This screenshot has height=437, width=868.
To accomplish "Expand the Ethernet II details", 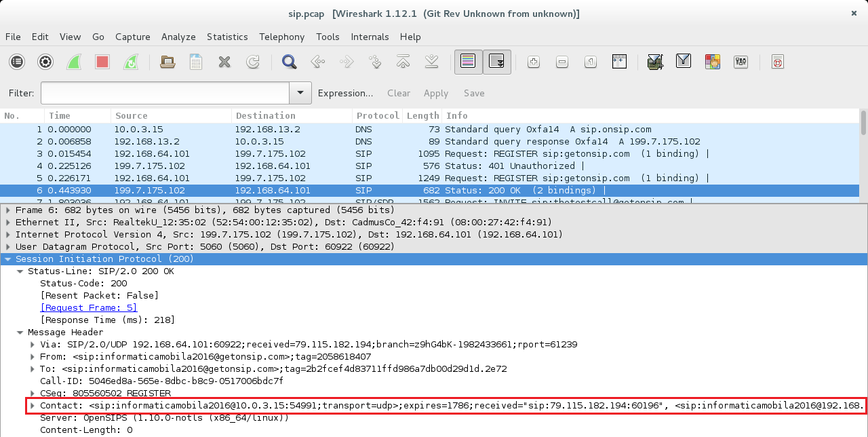I will (x=7, y=222).
